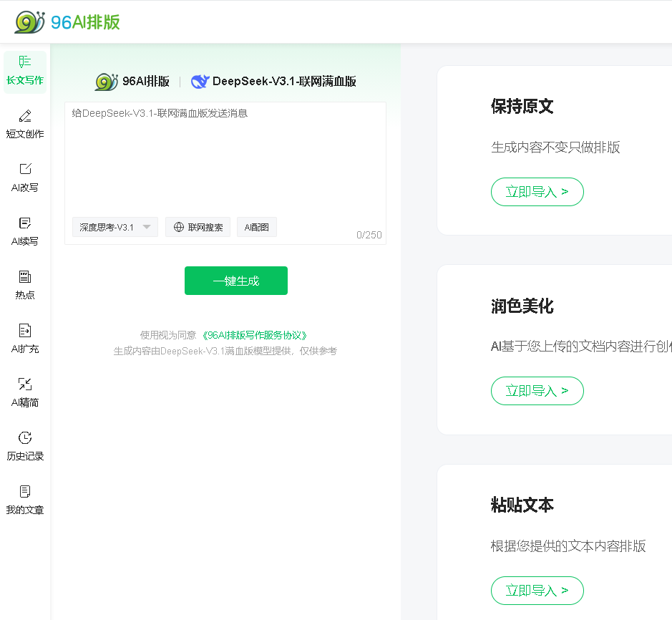Screen dimensions: 672x620
Task: Click 根据您提供的文本内容排版 description
Action: (568, 546)
